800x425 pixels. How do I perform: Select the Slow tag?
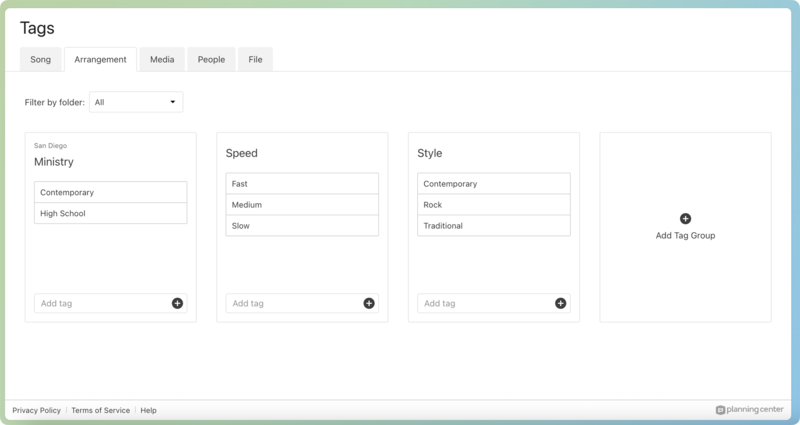[x=302, y=226]
